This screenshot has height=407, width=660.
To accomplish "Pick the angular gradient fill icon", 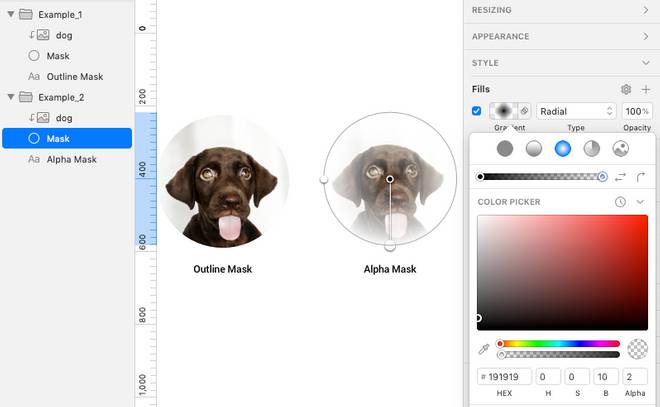I will (x=591, y=149).
